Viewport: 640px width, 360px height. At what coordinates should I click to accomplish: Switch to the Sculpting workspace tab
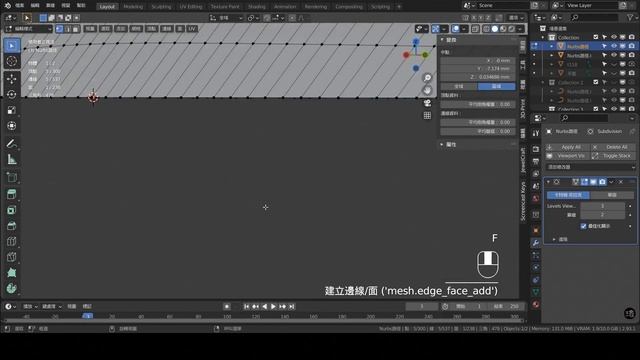161,7
